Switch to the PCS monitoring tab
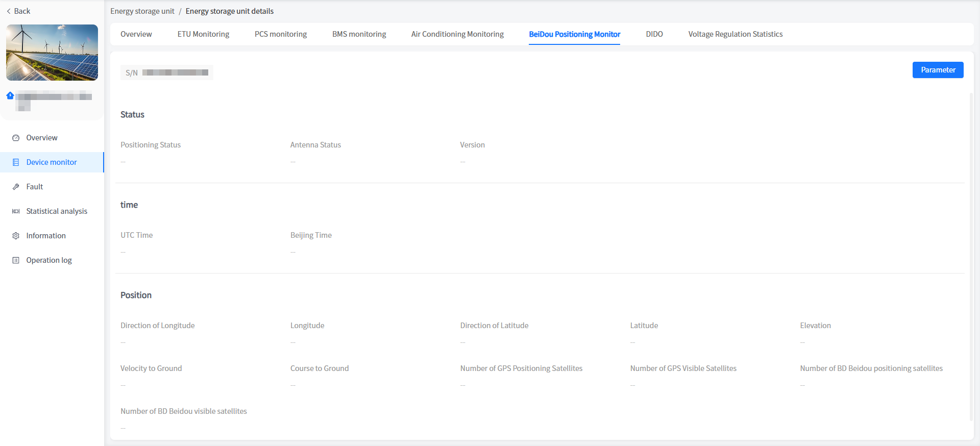 coord(281,34)
